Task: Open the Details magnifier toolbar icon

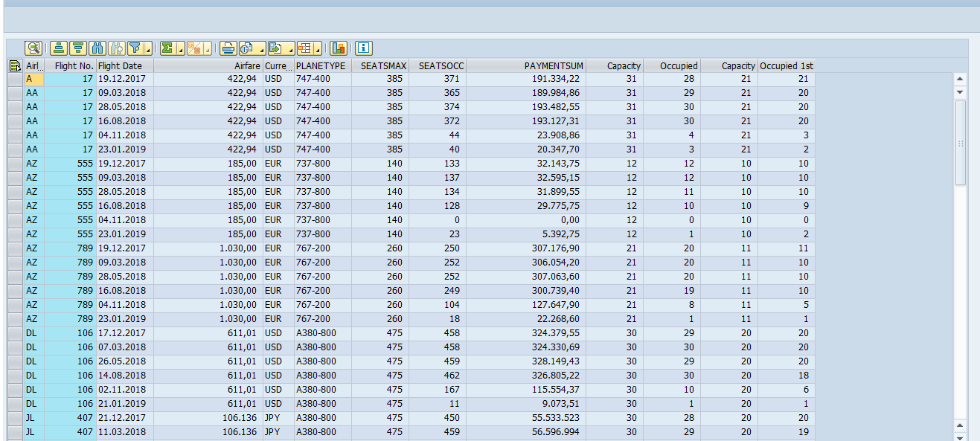Action: pos(33,48)
